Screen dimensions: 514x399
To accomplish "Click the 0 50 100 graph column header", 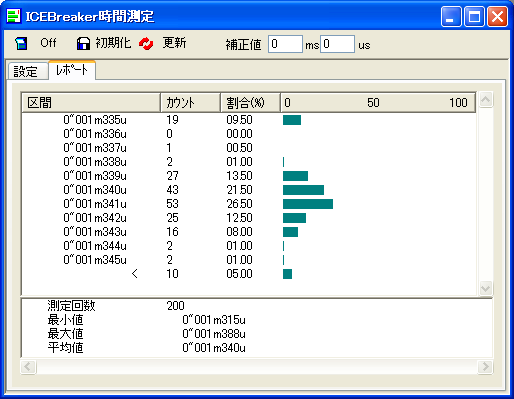I will (x=378, y=102).
